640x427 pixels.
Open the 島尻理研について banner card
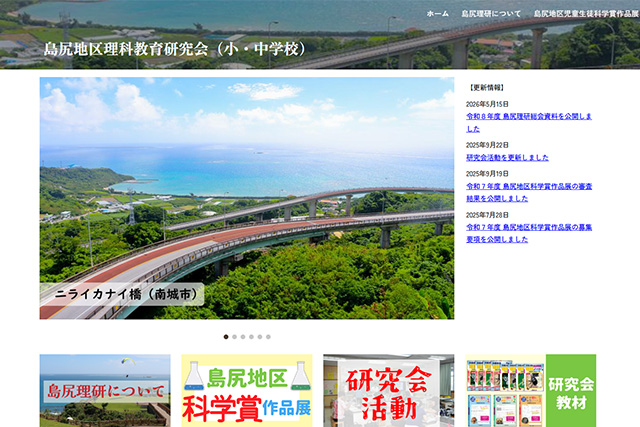[x=105, y=391]
